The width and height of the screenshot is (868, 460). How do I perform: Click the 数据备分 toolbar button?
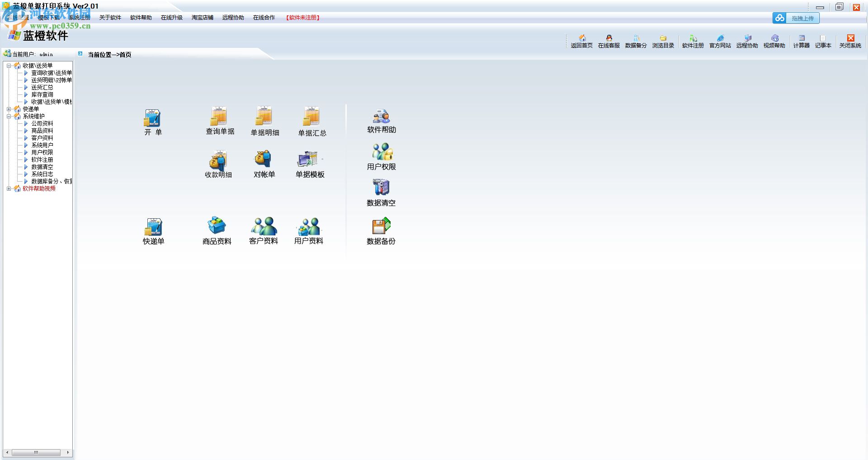636,42
